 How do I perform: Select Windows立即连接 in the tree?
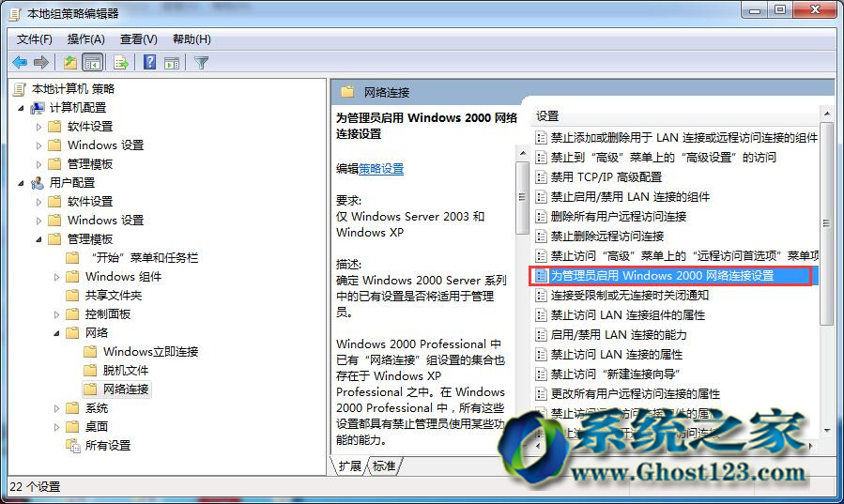pos(151,352)
